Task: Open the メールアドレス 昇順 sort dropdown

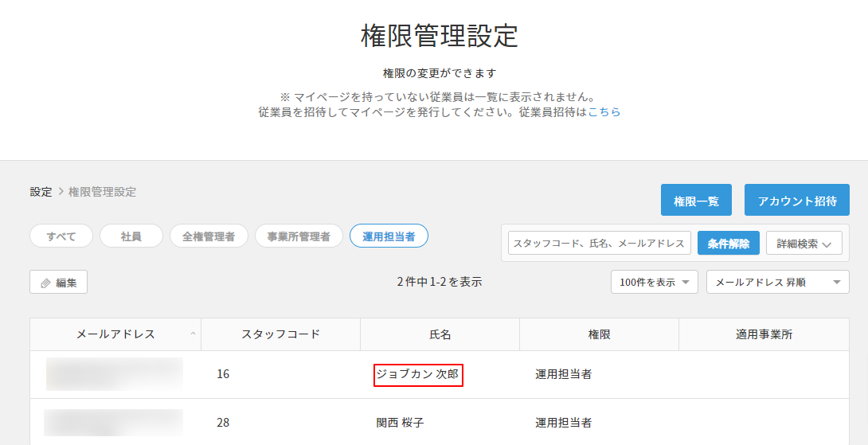Action: coord(777,283)
